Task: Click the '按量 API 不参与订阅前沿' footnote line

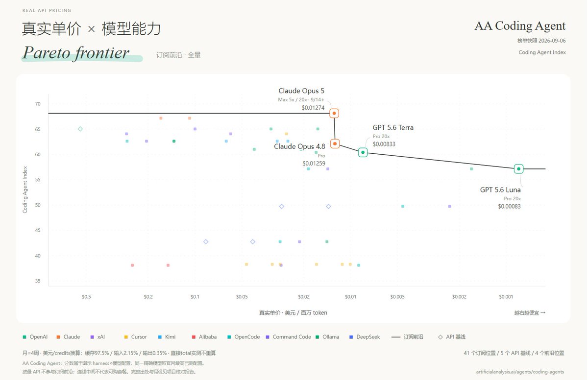Action: coord(109,372)
